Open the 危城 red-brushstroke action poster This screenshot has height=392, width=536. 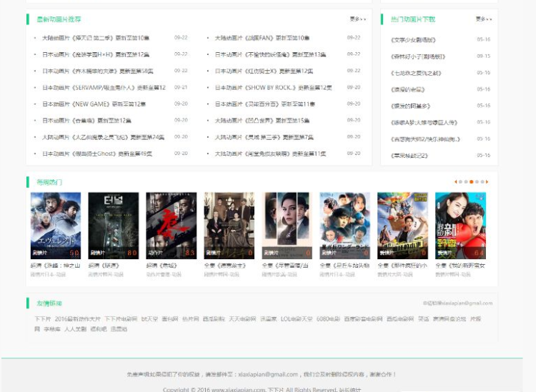point(172,226)
